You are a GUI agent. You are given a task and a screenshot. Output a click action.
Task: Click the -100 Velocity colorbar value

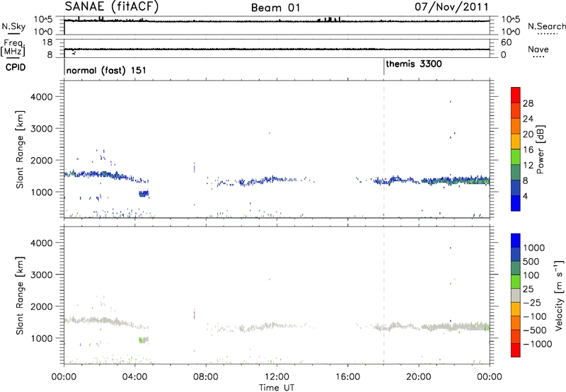tap(534, 316)
